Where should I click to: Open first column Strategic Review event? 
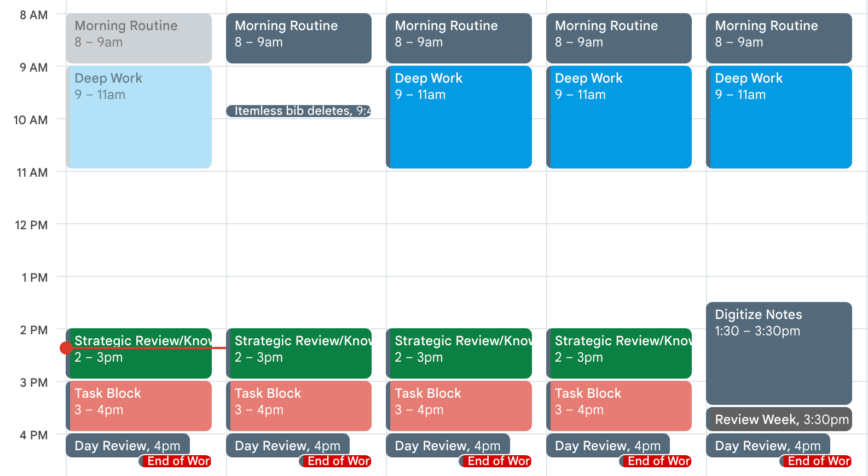pos(139,353)
